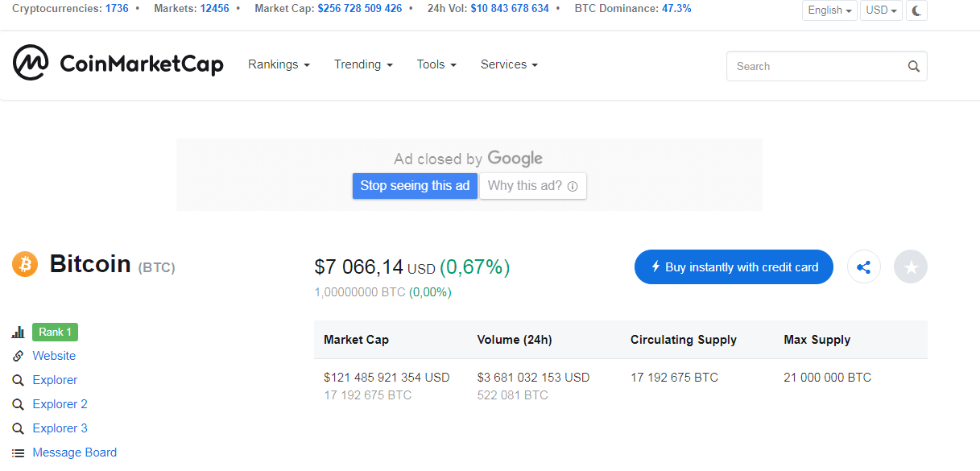Add Bitcoin to watchlist star icon
The image size is (980, 471).
click(x=911, y=266)
